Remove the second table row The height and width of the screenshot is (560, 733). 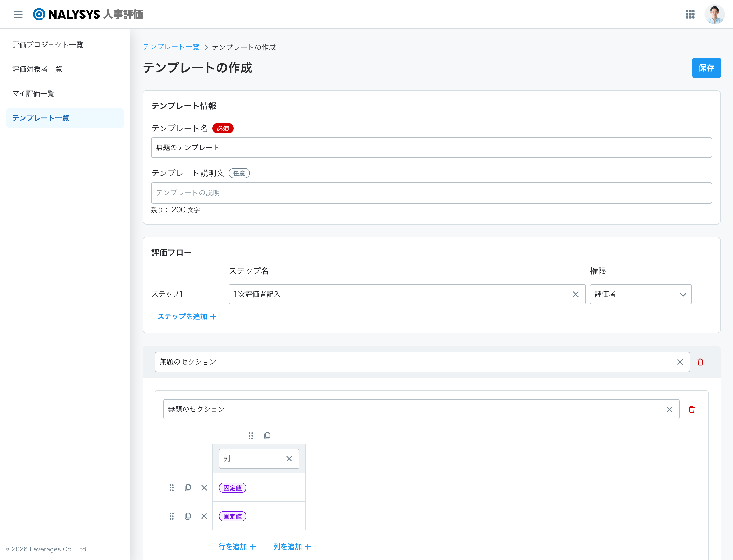pyautogui.click(x=204, y=516)
